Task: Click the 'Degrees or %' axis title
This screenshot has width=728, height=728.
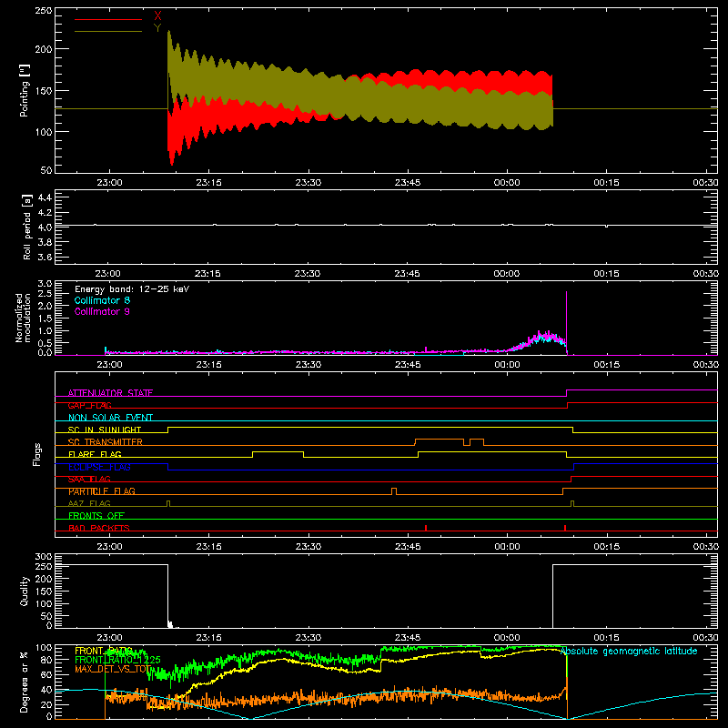Action: [x=24, y=682]
